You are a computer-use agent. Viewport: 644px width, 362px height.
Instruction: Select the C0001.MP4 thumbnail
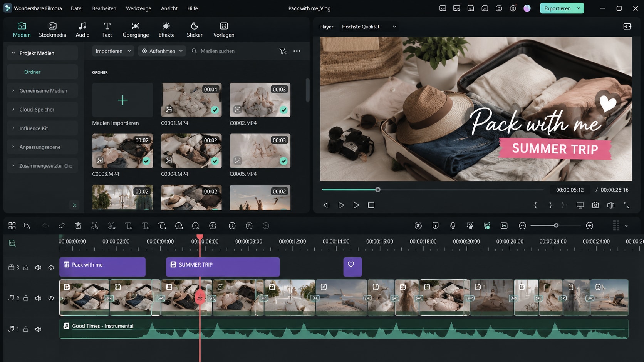pyautogui.click(x=191, y=100)
